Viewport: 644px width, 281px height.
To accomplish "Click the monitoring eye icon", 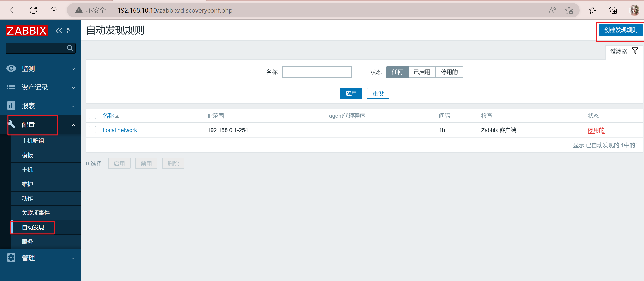I will (x=11, y=69).
